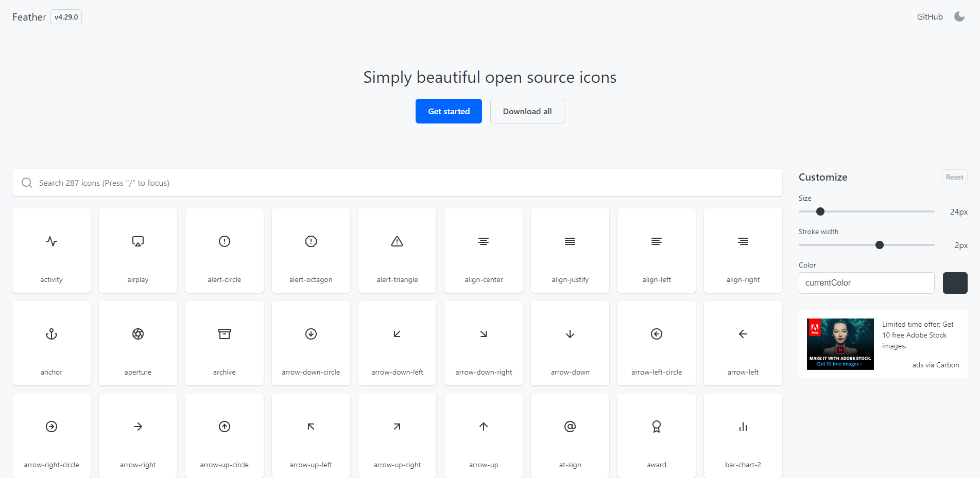The height and width of the screenshot is (478, 980).
Task: Toggle dark mode with moon icon
Action: tap(959, 16)
